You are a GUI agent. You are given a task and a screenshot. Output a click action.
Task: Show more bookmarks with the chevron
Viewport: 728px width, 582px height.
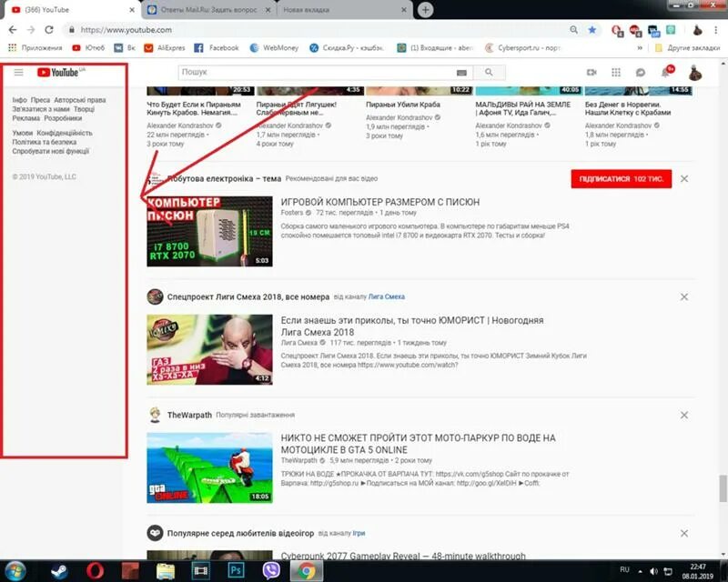(x=640, y=48)
